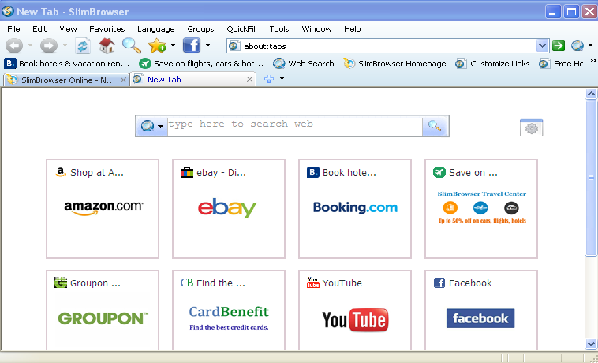Click the web search input field
This screenshot has height=363, width=598.
(294, 125)
